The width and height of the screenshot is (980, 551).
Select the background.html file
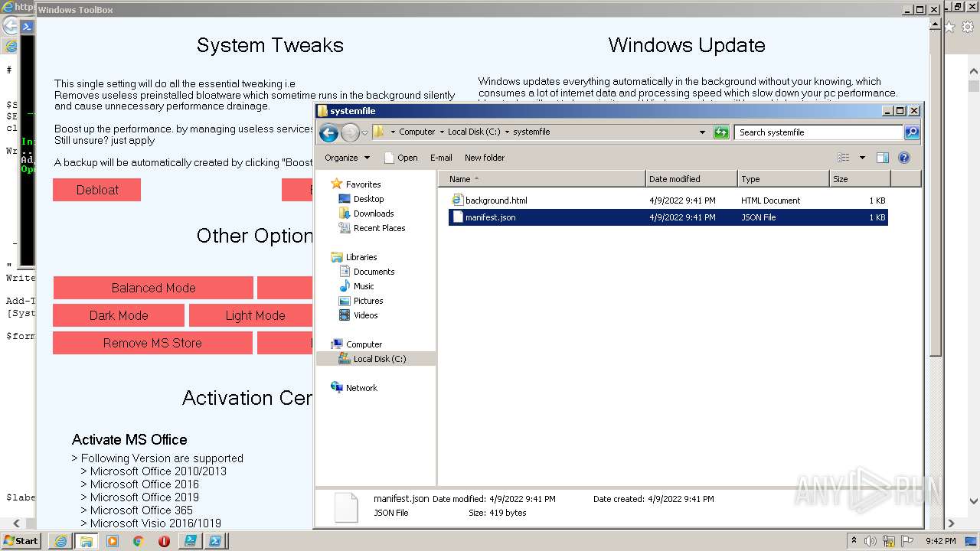click(x=668, y=201)
